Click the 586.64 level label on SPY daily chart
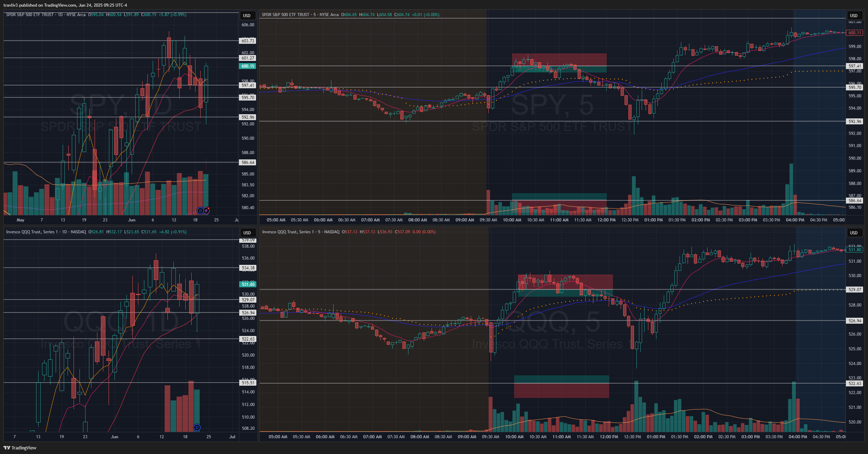 point(248,163)
